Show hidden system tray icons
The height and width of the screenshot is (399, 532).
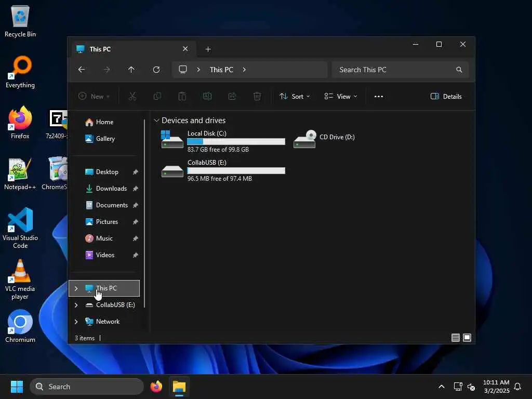442,387
